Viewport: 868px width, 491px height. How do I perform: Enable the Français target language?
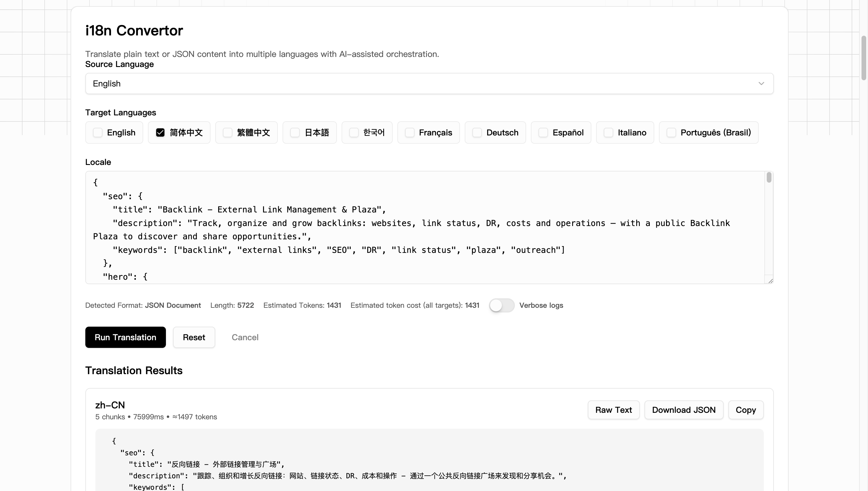pyautogui.click(x=409, y=132)
